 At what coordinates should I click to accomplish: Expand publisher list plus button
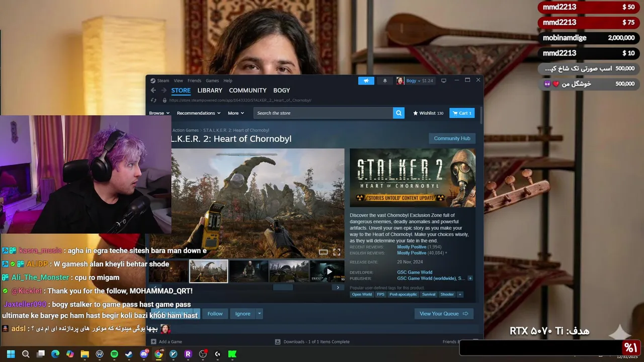click(x=470, y=278)
